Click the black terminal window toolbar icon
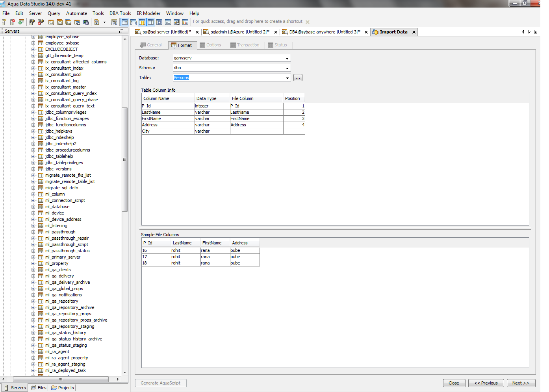Screen dimensions: 549x392 [x=86, y=22]
